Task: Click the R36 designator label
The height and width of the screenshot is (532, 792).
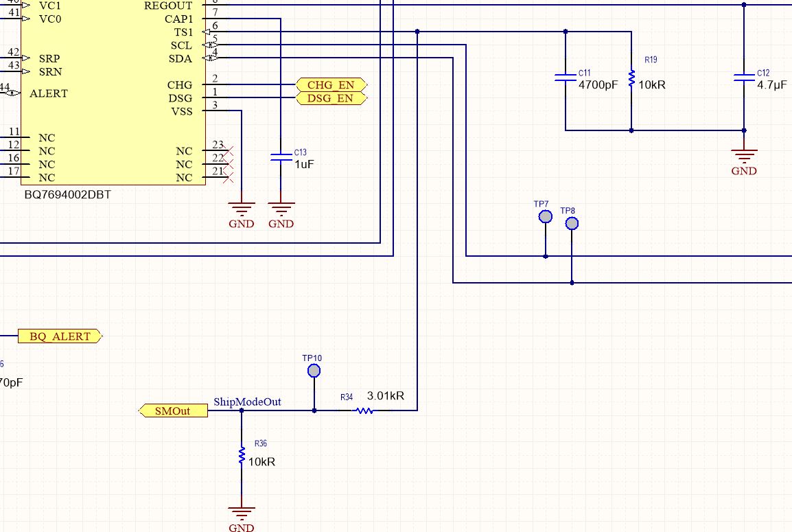Action: tap(261, 443)
